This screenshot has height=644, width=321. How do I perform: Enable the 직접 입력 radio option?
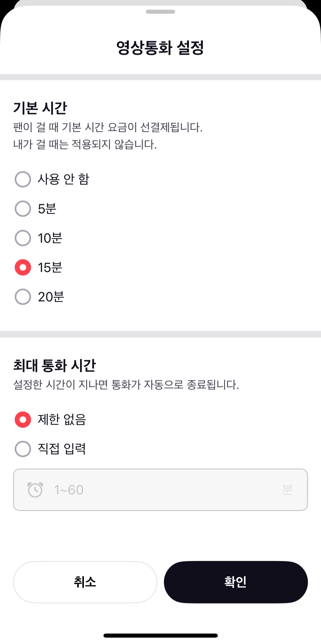[23, 449]
